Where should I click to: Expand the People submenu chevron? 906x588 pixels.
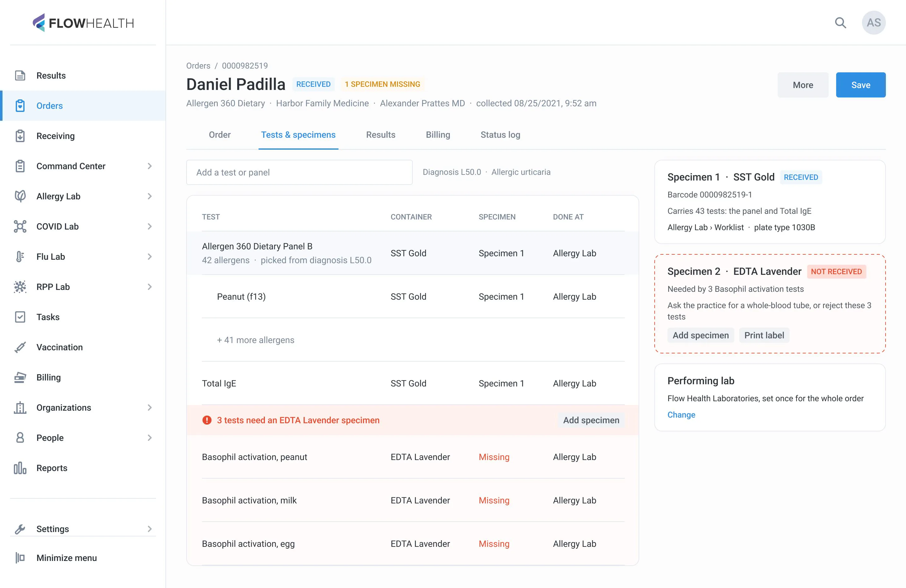[150, 438]
